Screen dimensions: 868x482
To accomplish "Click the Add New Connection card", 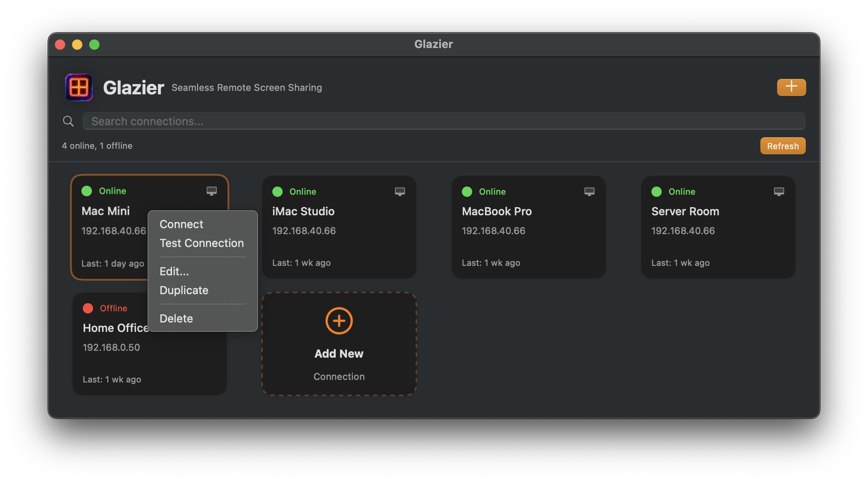I will pos(339,365).
